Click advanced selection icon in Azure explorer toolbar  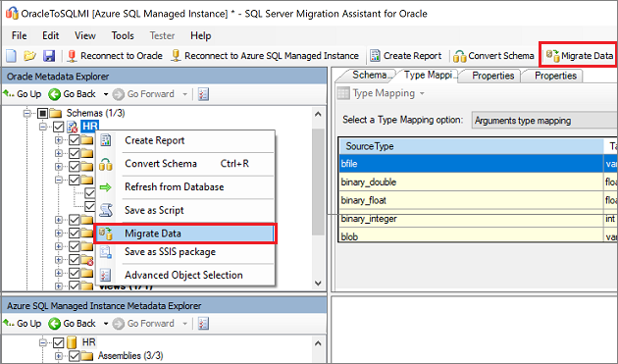coord(203,324)
